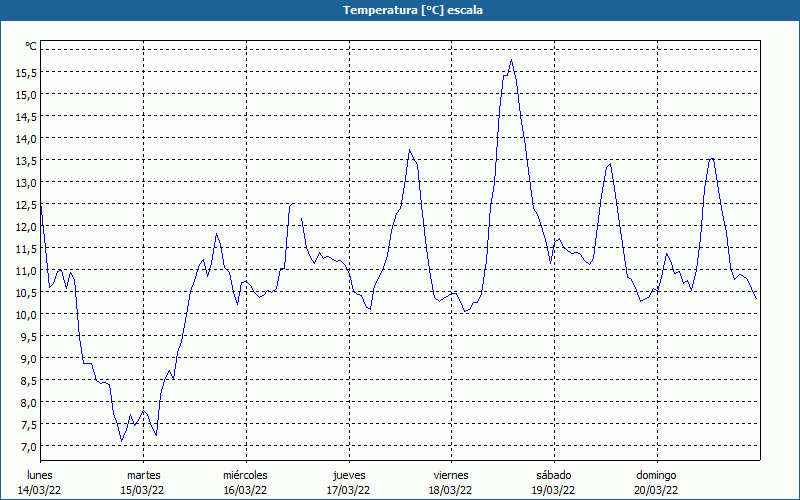Click the 10,5 axis label
This screenshot has height=500, width=800.
(x=26, y=293)
